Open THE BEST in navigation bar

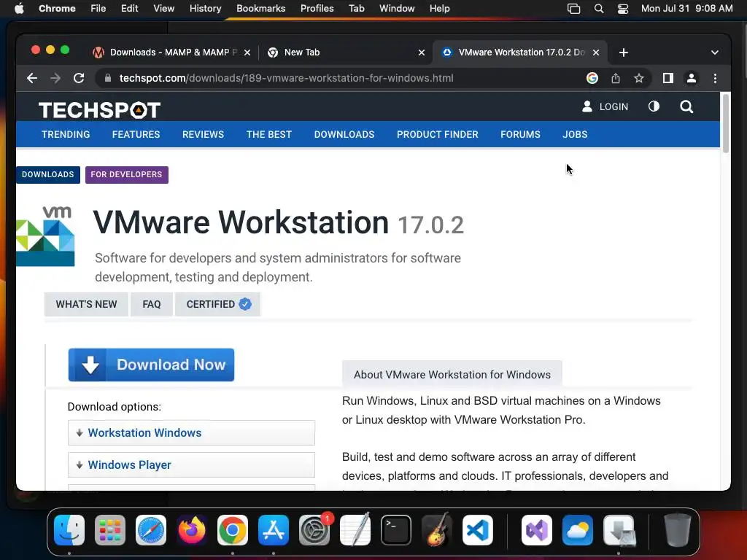[269, 134]
